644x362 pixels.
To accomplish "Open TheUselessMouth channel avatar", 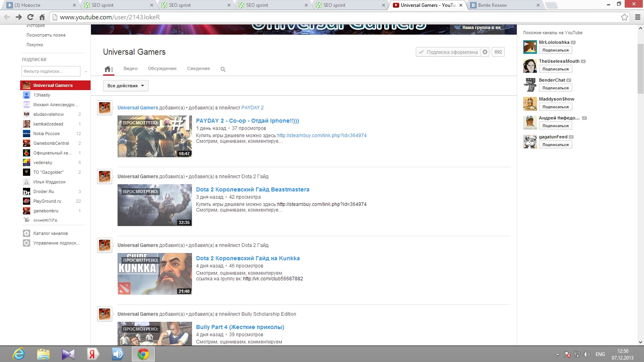I will 530,66.
